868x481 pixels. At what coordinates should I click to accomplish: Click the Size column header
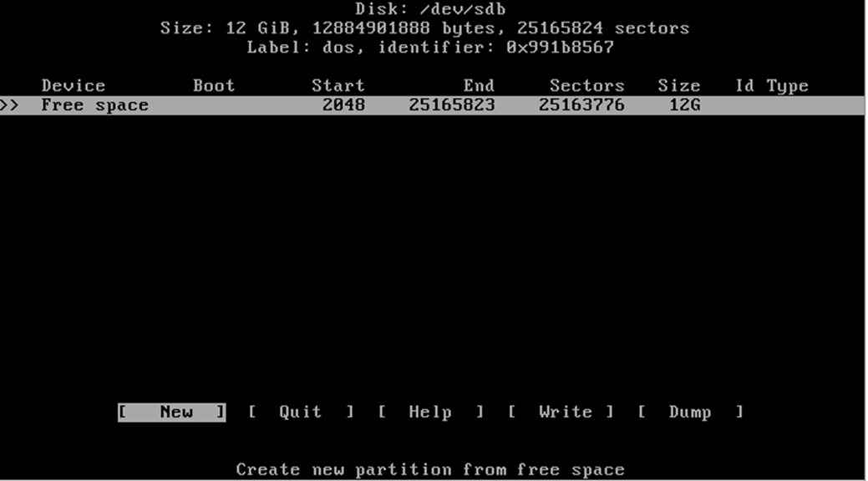coord(678,86)
